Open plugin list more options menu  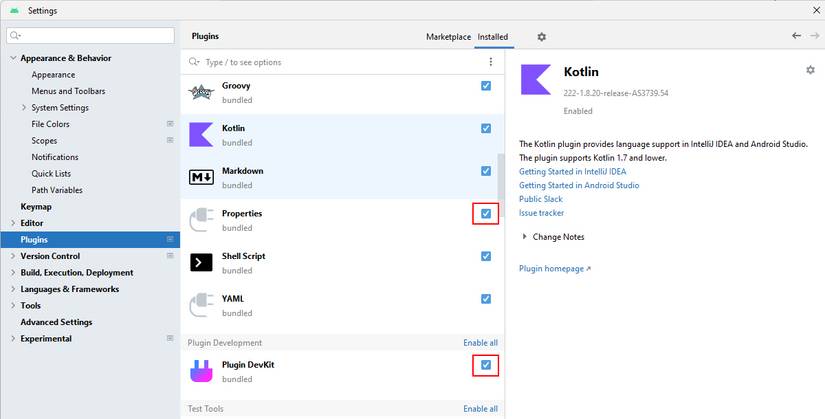tap(490, 62)
